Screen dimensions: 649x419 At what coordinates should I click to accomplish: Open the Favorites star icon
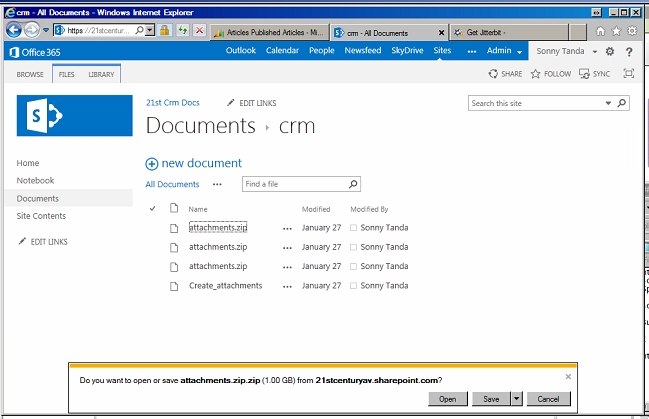coord(616,31)
